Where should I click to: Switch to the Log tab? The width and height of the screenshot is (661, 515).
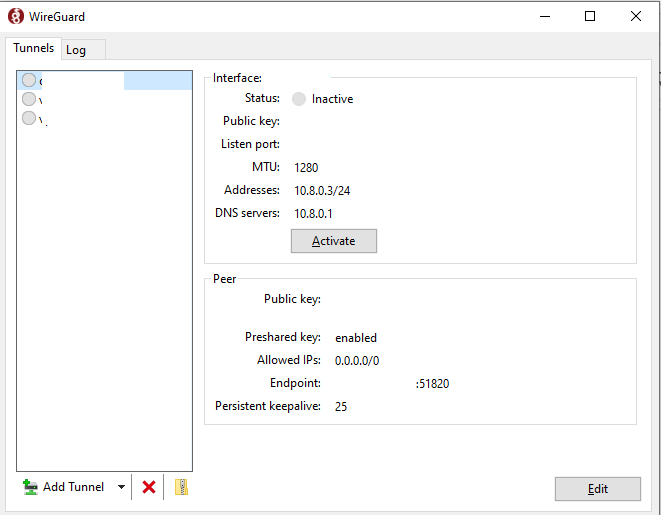coord(83,50)
